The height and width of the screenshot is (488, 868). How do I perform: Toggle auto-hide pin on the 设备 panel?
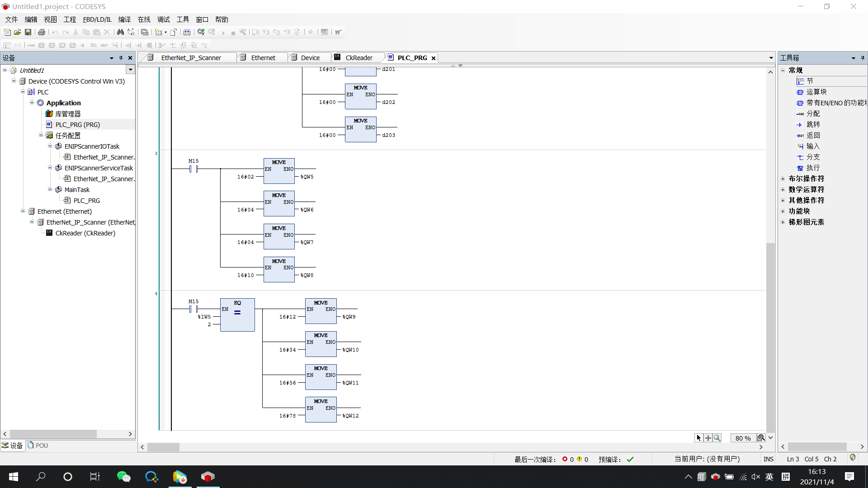coord(121,58)
